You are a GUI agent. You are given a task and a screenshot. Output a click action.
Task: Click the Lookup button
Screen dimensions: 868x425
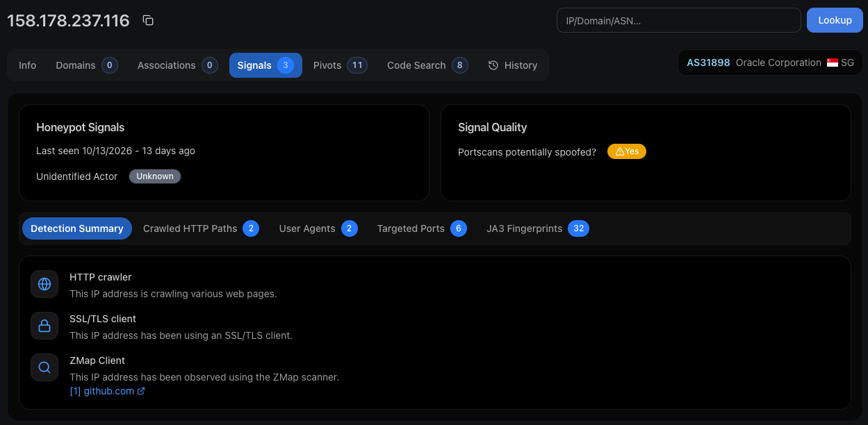tap(835, 20)
